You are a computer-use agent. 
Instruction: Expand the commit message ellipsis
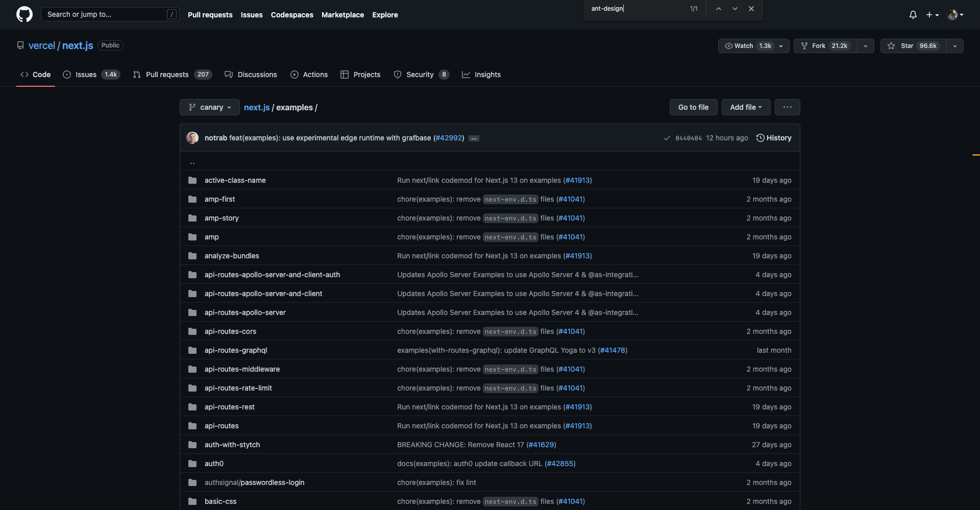tap(474, 138)
